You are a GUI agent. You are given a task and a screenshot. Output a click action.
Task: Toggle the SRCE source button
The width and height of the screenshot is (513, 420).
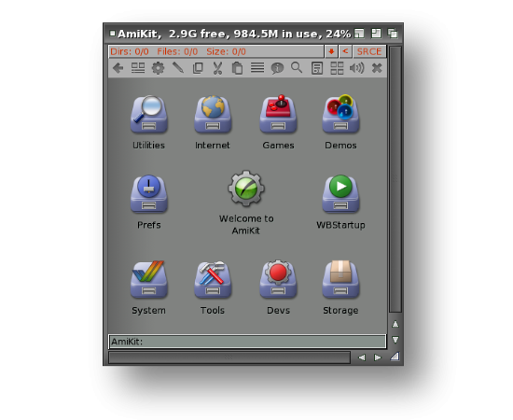tap(369, 51)
